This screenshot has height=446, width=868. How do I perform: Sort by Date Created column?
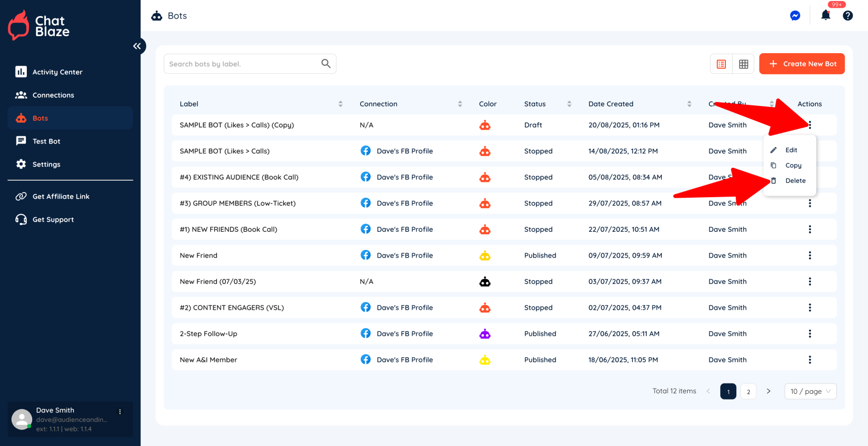click(x=689, y=104)
